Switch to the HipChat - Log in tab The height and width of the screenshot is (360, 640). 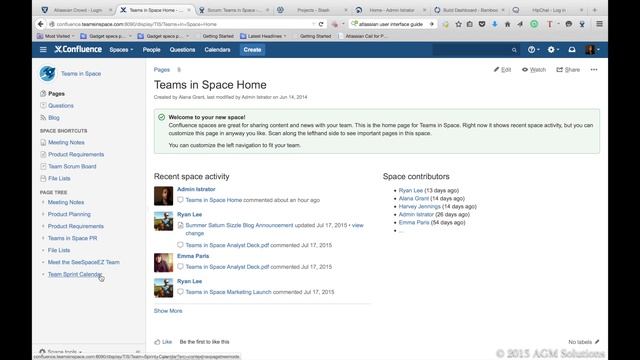549,10
